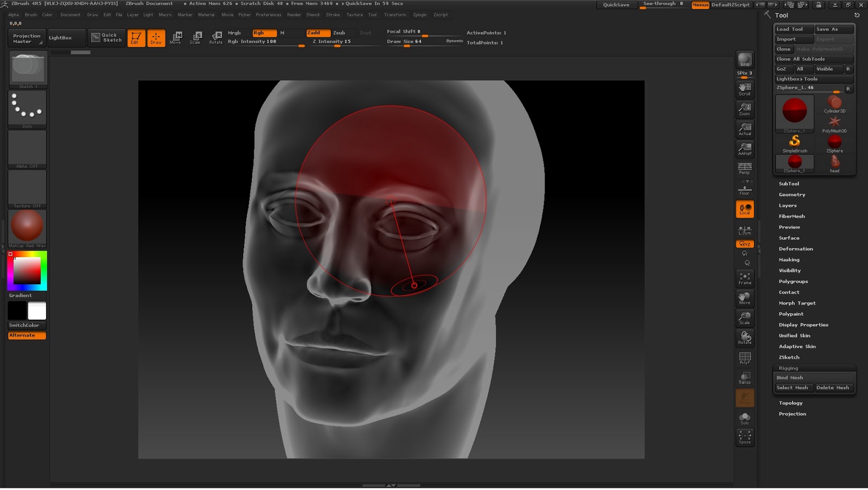
Task: Click the white secondary color swatch
Action: point(37,311)
